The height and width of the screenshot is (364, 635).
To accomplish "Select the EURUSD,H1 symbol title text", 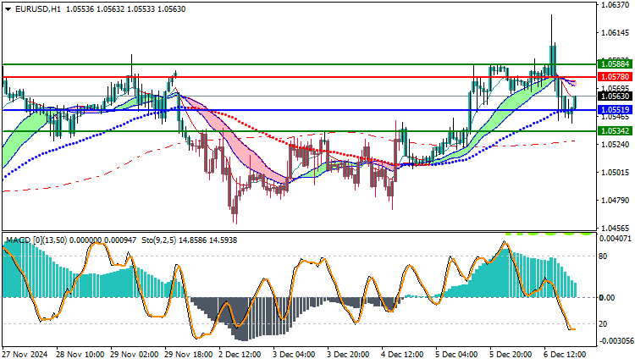I will [x=38, y=9].
